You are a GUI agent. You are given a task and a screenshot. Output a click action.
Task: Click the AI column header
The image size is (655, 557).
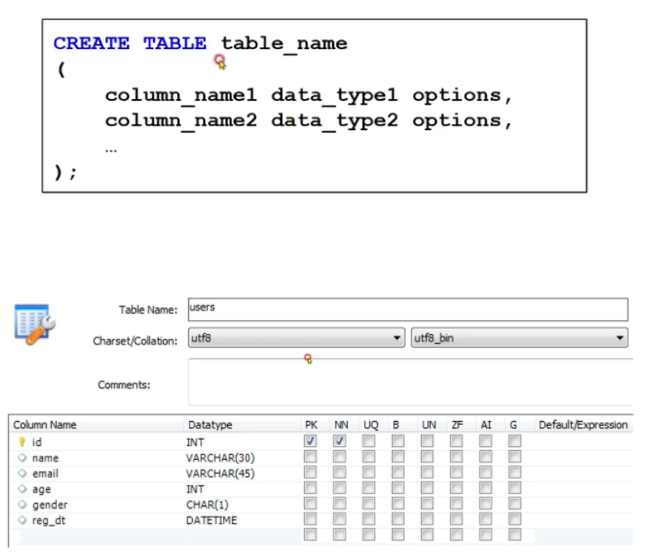pos(486,425)
